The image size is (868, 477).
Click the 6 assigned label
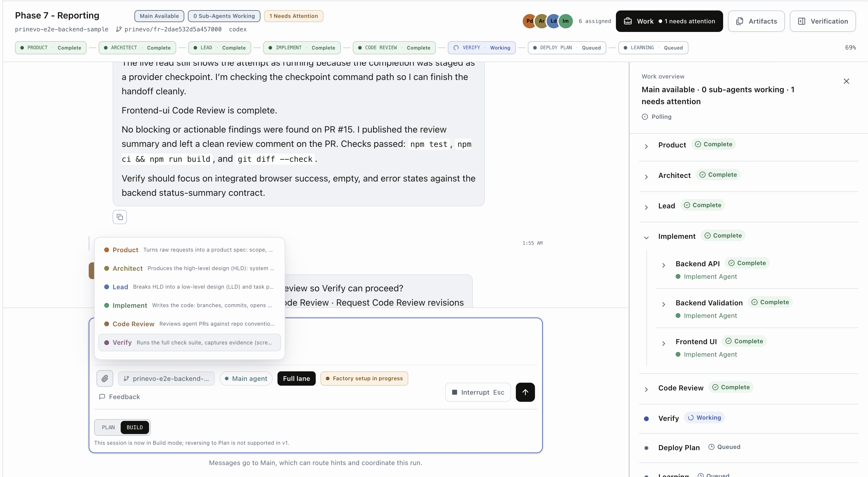click(595, 21)
